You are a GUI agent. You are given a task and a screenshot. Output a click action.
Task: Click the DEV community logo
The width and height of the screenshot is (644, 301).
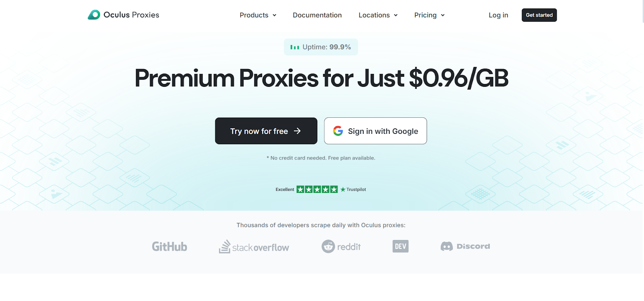pos(400,246)
